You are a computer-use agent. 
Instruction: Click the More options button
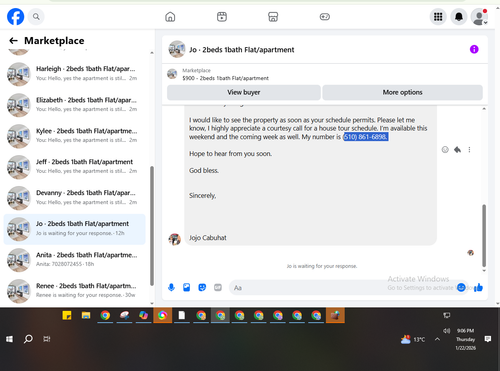tap(402, 92)
